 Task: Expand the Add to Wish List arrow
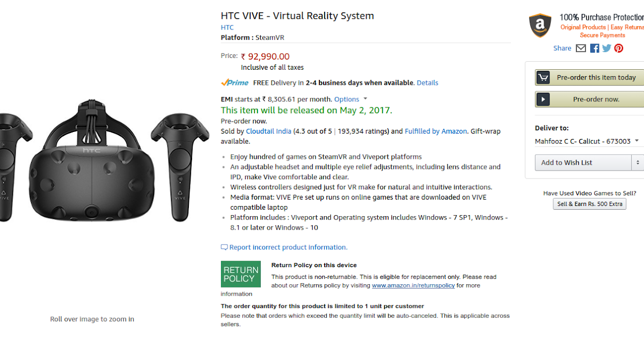click(x=638, y=163)
